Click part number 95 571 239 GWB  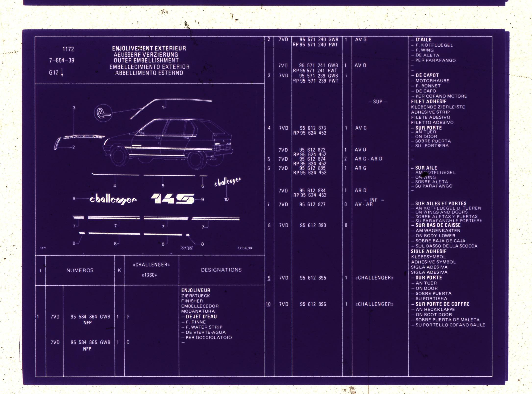(x=319, y=76)
